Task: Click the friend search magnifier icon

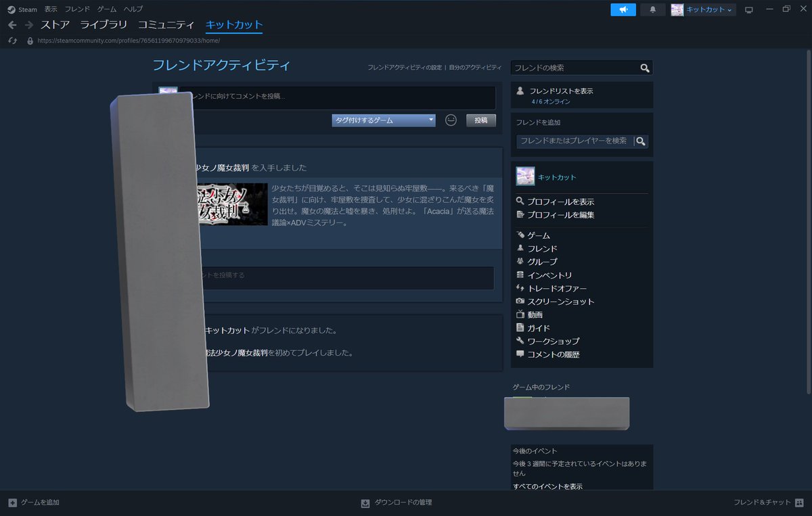Action: [x=645, y=68]
